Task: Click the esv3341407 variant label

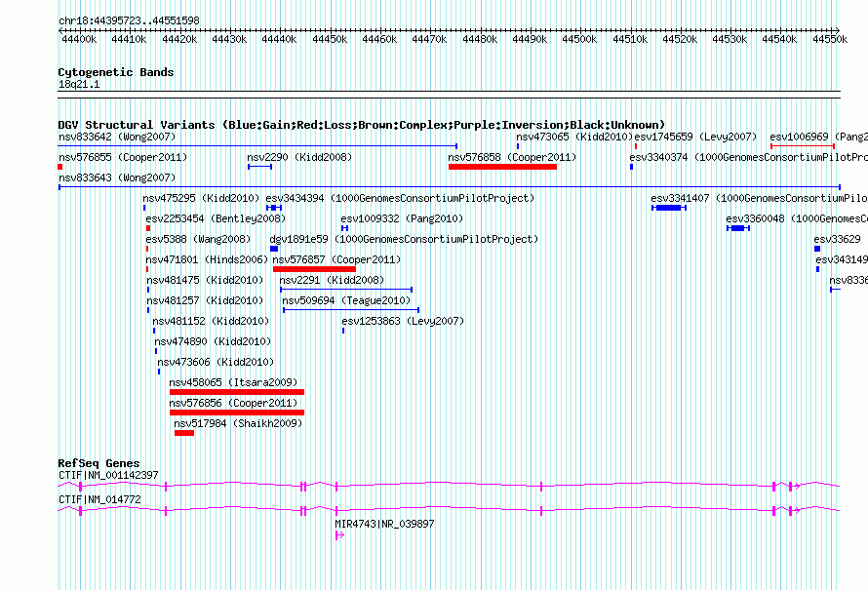Action: (x=759, y=198)
